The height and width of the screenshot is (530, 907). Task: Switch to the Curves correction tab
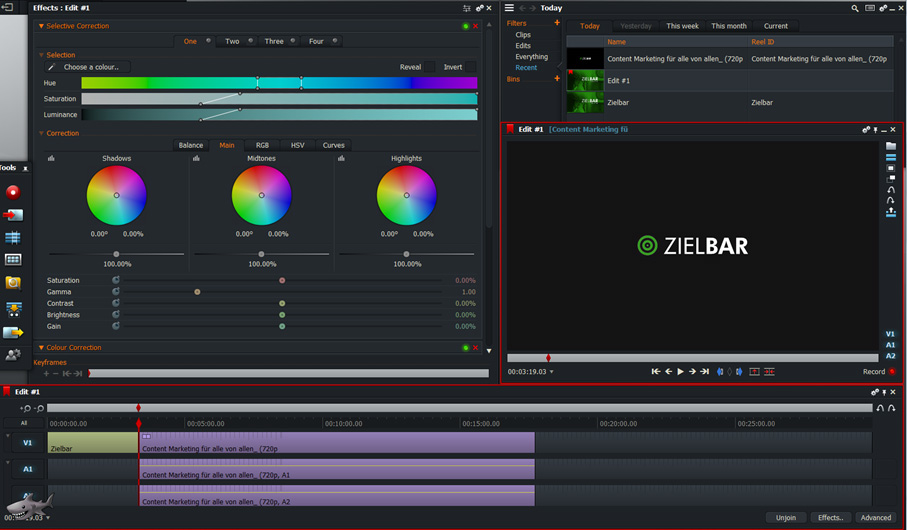point(333,145)
